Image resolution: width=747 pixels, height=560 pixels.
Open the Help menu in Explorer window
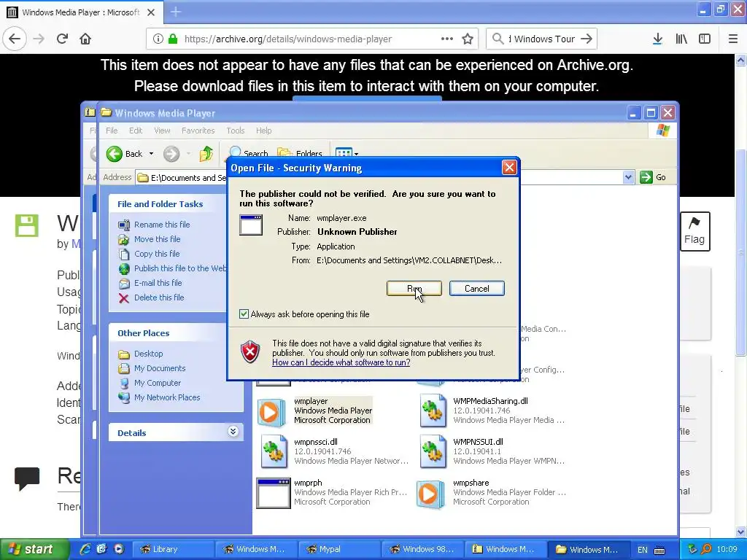(x=263, y=131)
